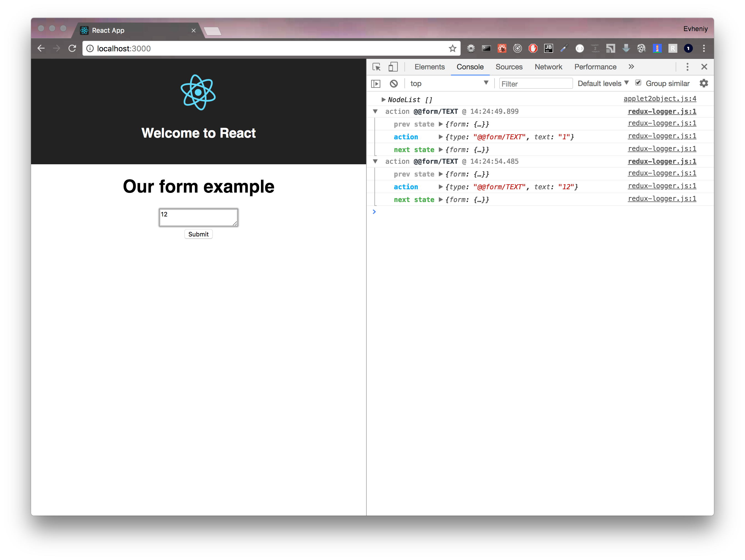Uncheck the Group similar checkbox

tap(638, 82)
